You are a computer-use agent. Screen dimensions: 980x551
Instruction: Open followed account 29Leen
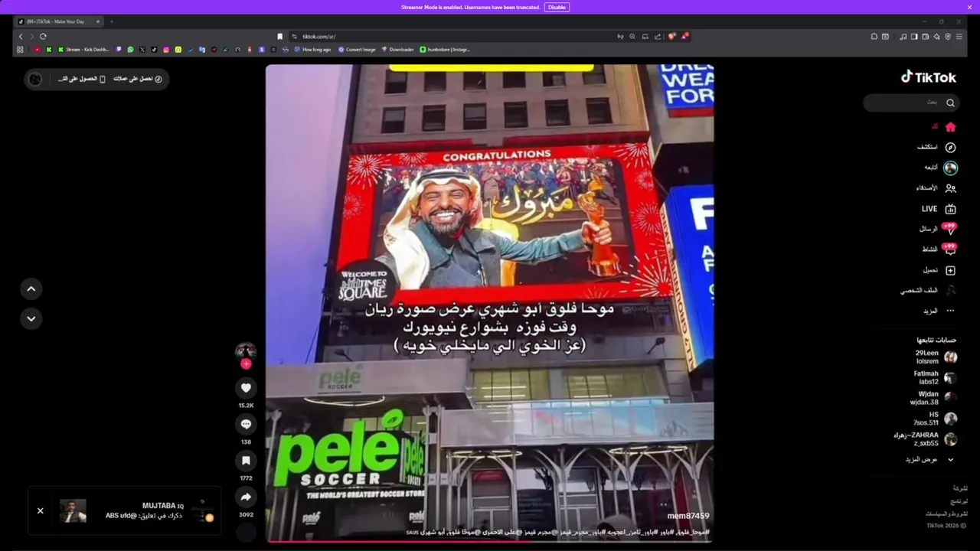pyautogui.click(x=936, y=357)
